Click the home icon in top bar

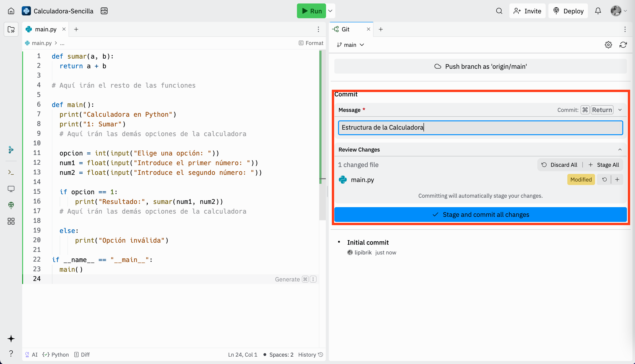click(11, 11)
